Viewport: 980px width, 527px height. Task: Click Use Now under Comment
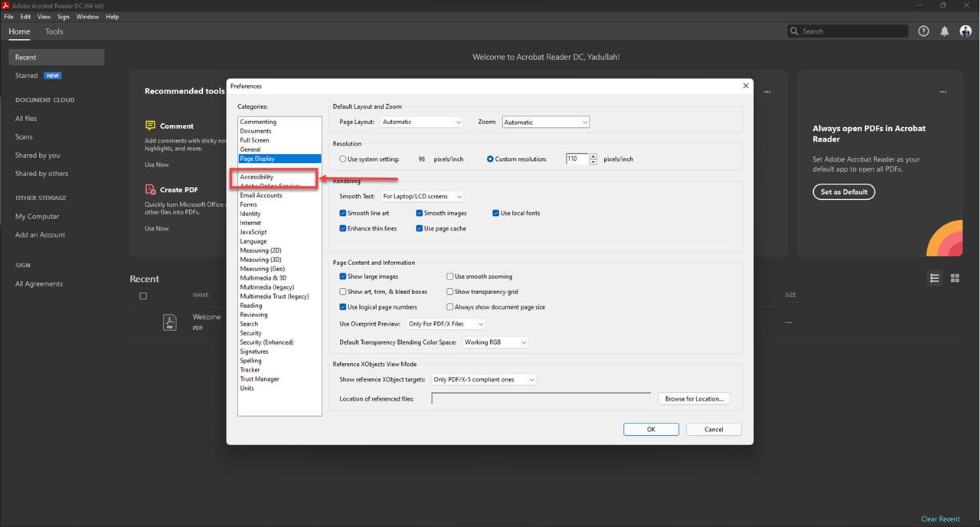tap(157, 165)
